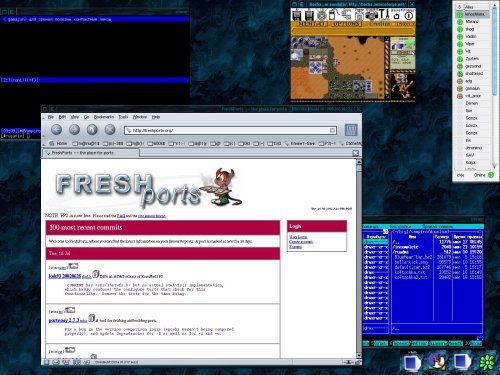
Task: Open the URL bar history dropdown
Action: tap(333, 130)
